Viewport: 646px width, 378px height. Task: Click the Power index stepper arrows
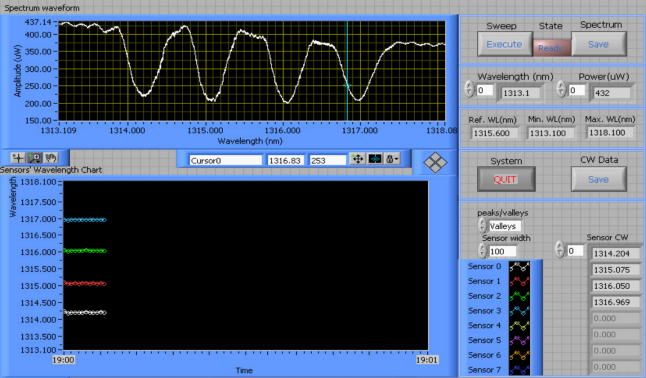(561, 89)
